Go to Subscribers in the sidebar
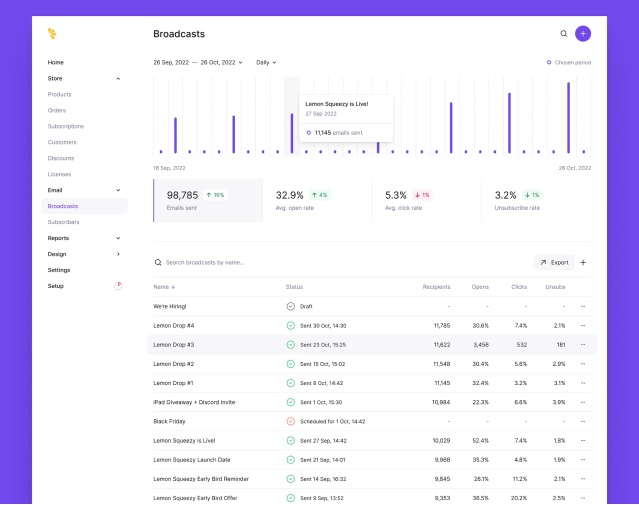Viewport: 639px width, 505px height. 63,222
